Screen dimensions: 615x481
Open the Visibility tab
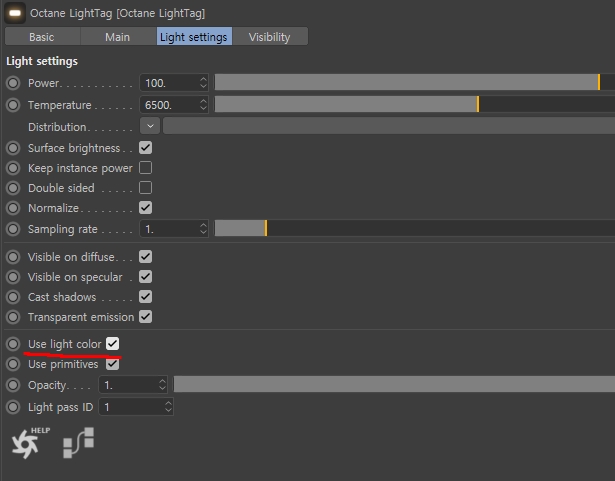click(270, 37)
